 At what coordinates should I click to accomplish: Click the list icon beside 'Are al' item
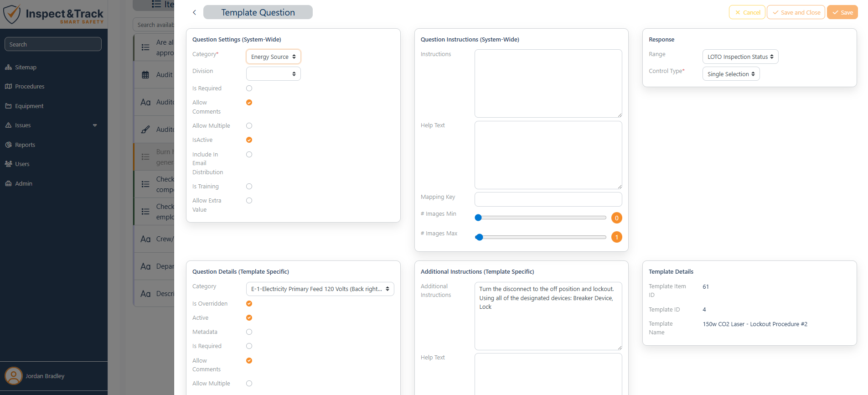[145, 47]
